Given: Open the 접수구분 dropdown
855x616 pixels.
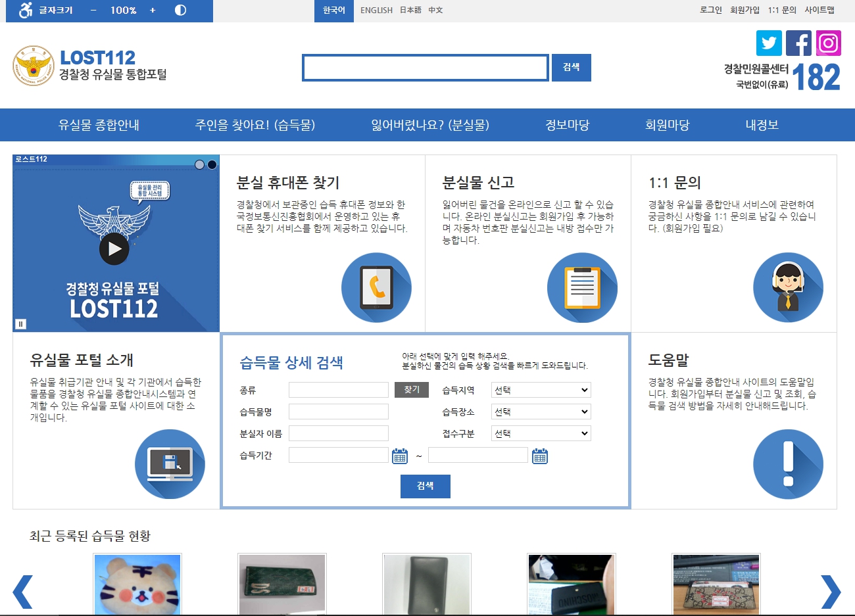Looking at the screenshot, I should pos(541,433).
